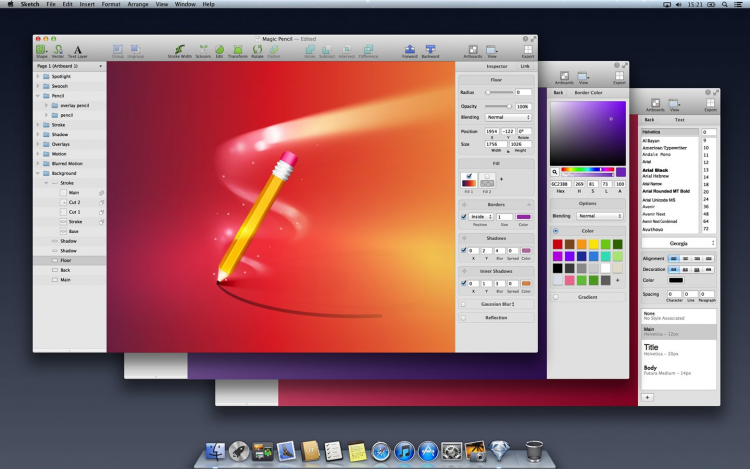The height and width of the screenshot is (469, 750).
Task: Send layer Backward with toolbar icon
Action: pos(431,48)
